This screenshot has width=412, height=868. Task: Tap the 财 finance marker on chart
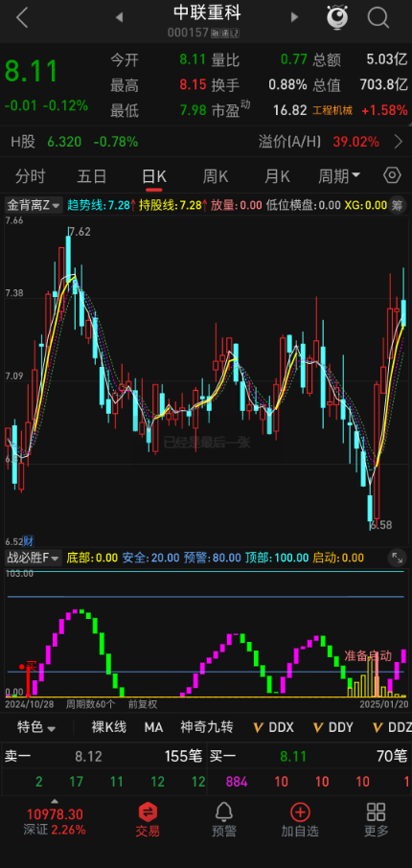[x=29, y=541]
